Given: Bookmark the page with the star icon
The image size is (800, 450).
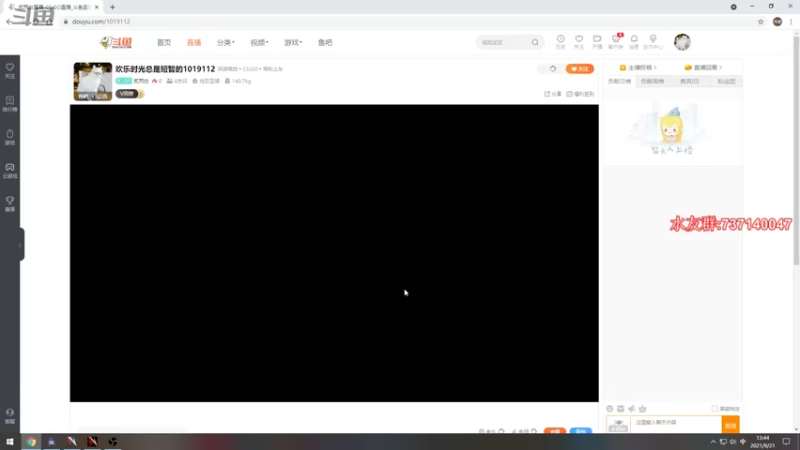Looking at the screenshot, I should pyautogui.click(x=761, y=21).
